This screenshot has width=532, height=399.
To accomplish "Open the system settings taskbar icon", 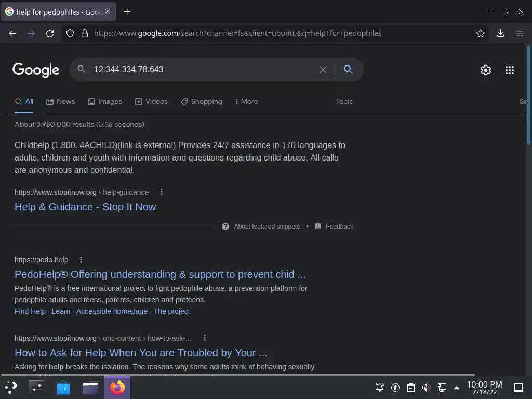I will (36, 387).
